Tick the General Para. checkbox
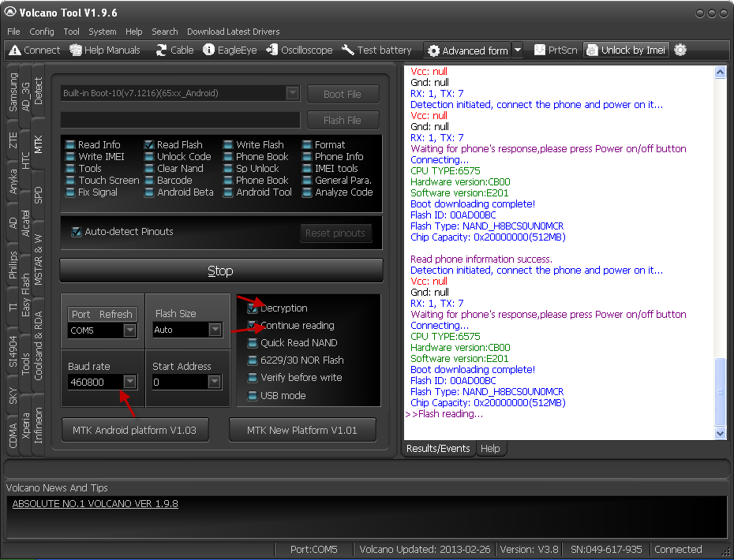 coord(307,180)
